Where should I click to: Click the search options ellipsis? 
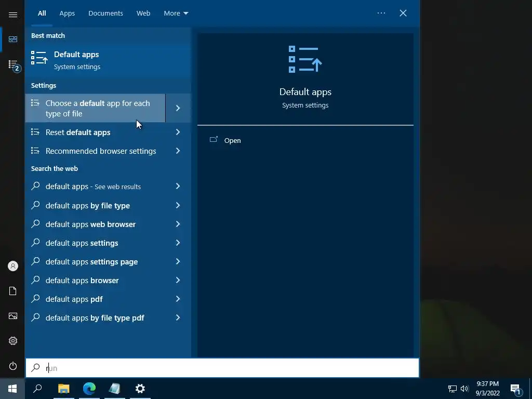pyautogui.click(x=381, y=13)
